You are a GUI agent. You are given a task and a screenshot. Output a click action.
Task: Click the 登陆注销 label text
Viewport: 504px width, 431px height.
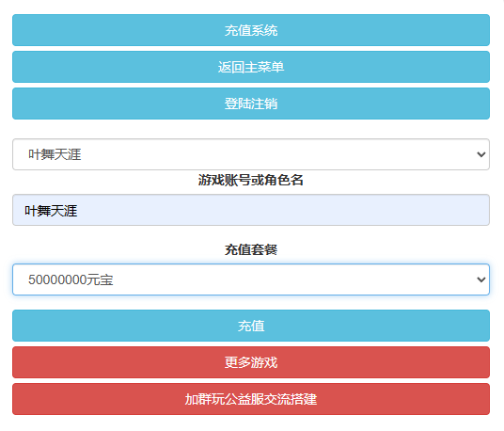pos(251,104)
